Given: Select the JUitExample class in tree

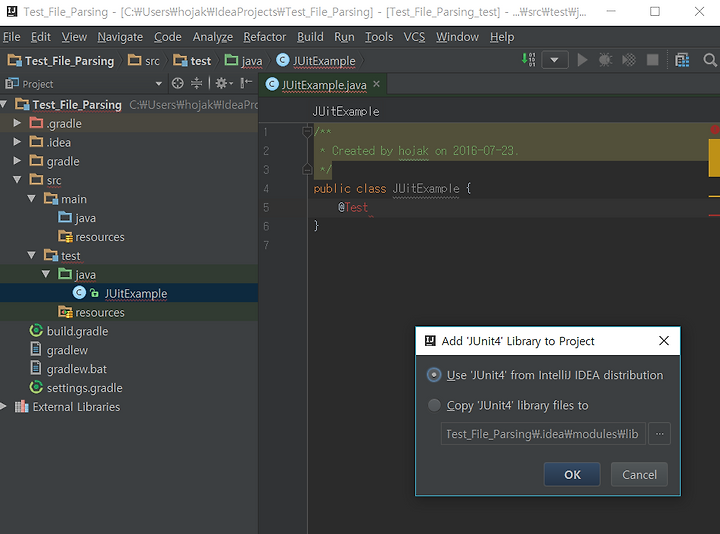Looking at the screenshot, I should tap(129, 293).
